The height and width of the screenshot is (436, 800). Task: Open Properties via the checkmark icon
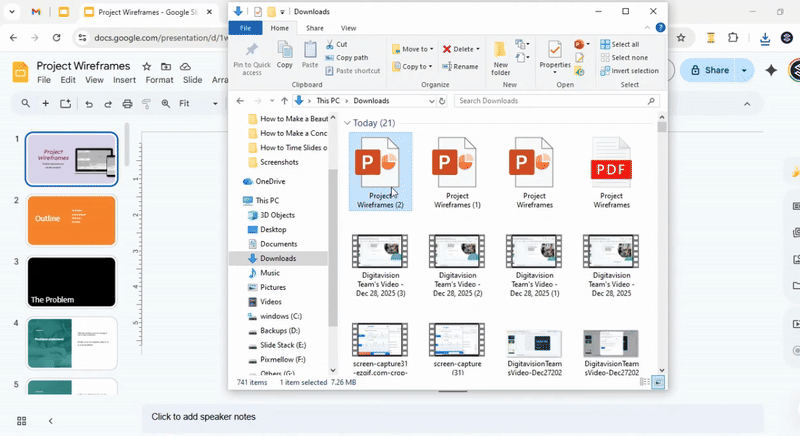coord(555,49)
